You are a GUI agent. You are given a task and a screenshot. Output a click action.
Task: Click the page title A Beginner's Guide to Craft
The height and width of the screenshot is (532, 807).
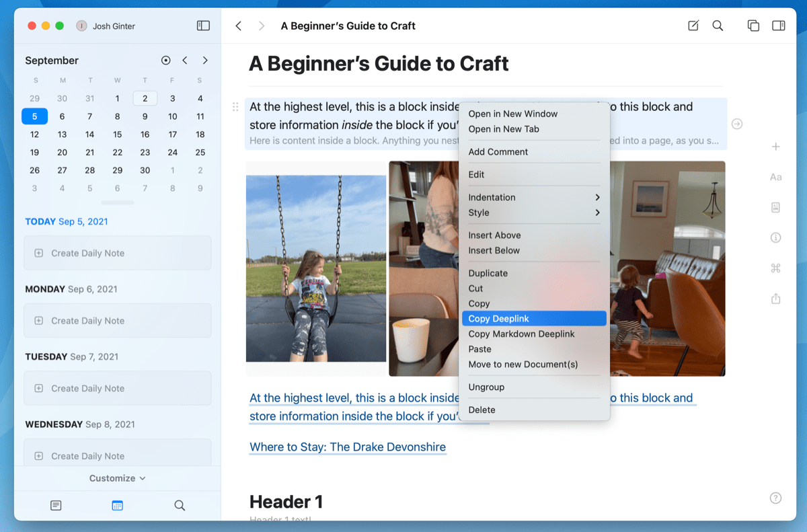[379, 64]
